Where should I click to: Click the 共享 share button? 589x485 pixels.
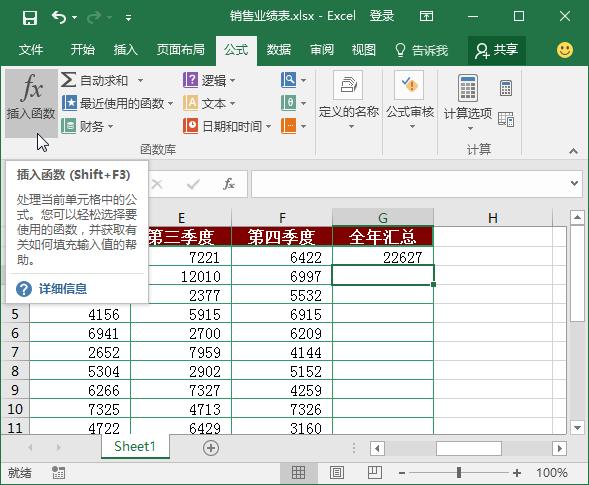coord(497,50)
